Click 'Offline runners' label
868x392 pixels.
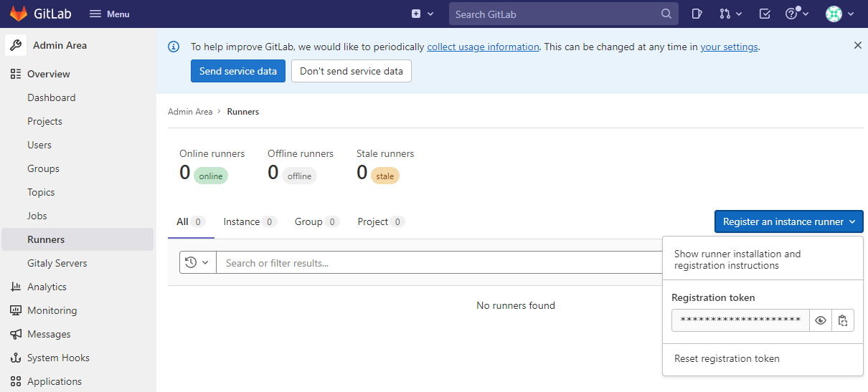pyautogui.click(x=301, y=153)
